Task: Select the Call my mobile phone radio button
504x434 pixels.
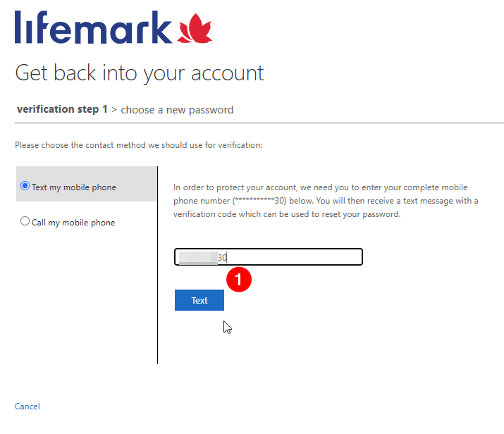Action: [x=25, y=221]
